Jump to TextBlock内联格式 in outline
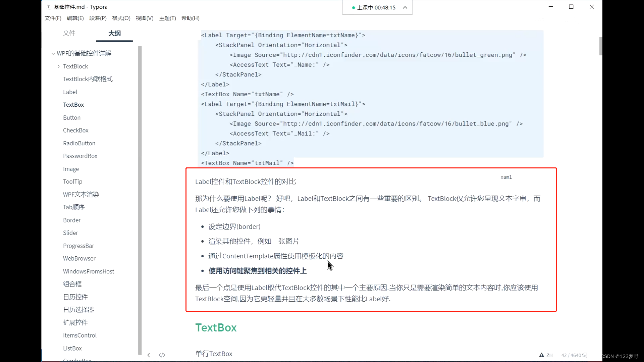This screenshot has width=644, height=362. [88, 79]
